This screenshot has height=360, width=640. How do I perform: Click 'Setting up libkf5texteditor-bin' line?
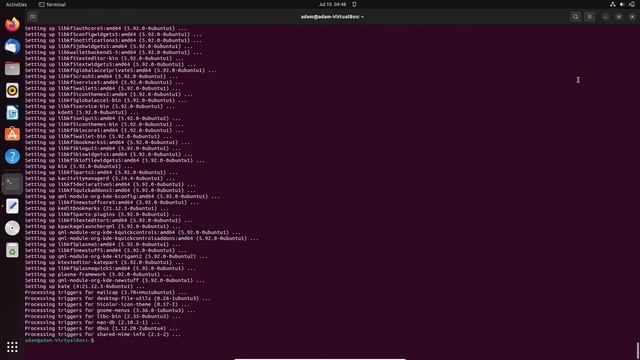(x=104, y=58)
